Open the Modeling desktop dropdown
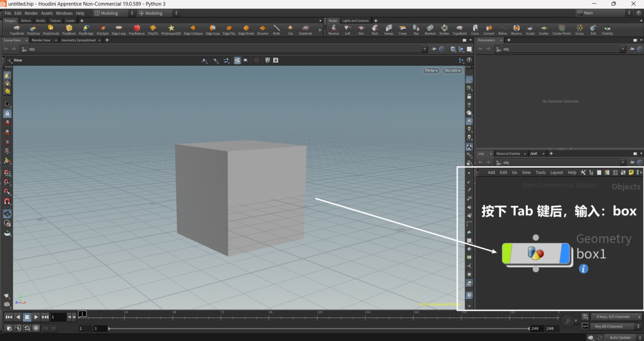 click(114, 13)
